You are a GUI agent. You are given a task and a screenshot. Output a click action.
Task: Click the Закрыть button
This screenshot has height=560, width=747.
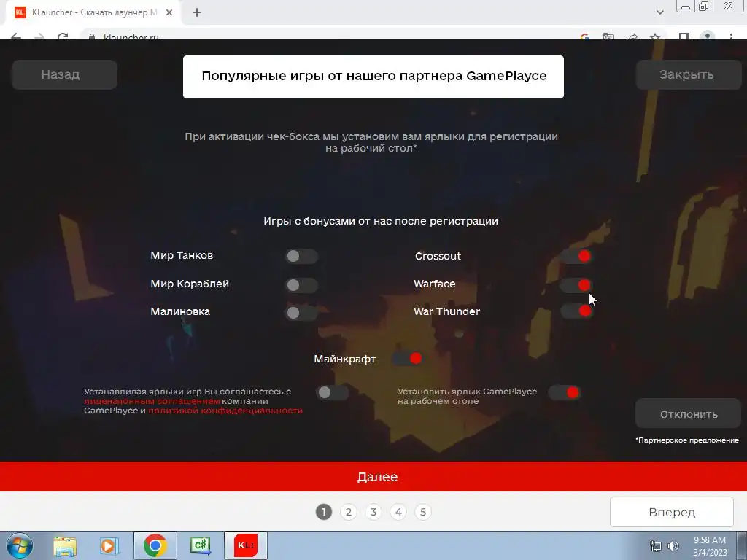[x=689, y=75]
